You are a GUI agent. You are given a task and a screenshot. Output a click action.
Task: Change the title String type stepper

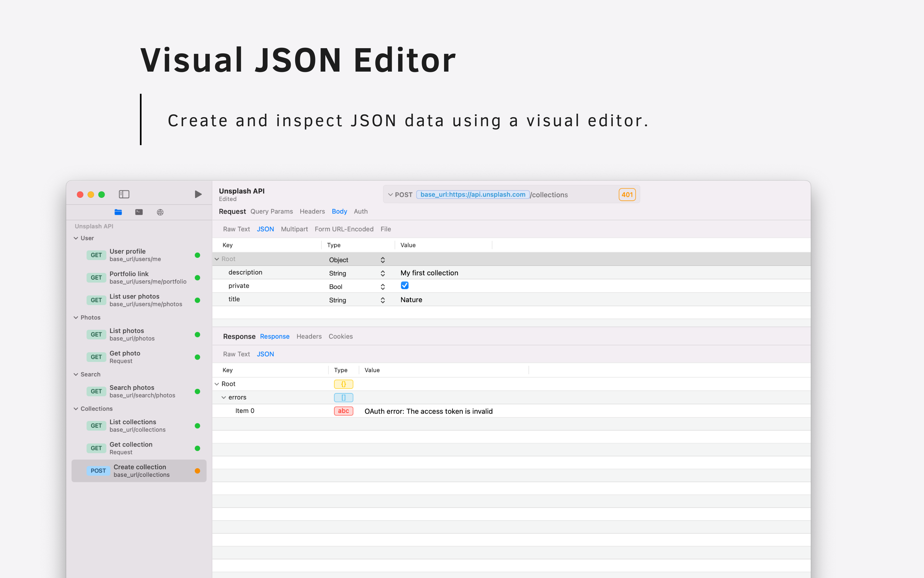click(382, 300)
